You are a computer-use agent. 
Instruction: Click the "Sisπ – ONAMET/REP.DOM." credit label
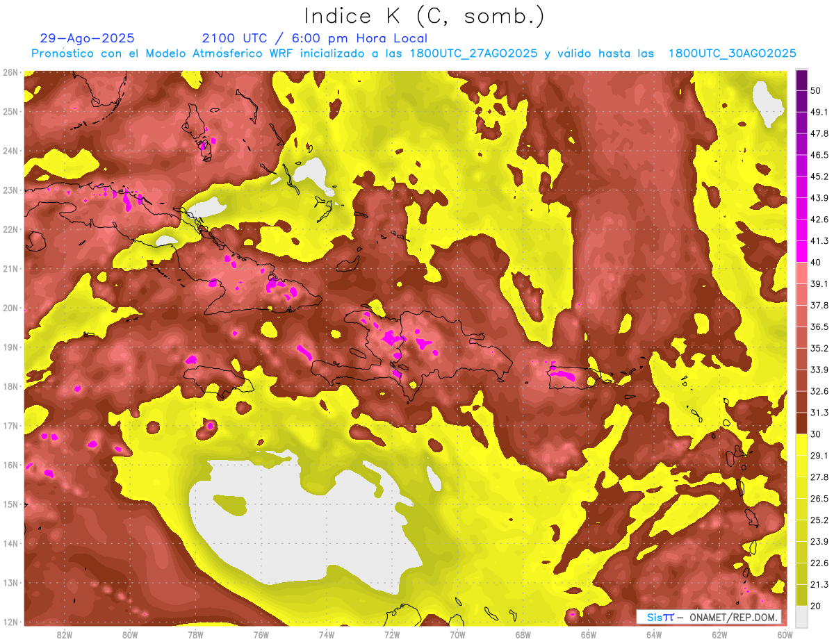point(708,617)
